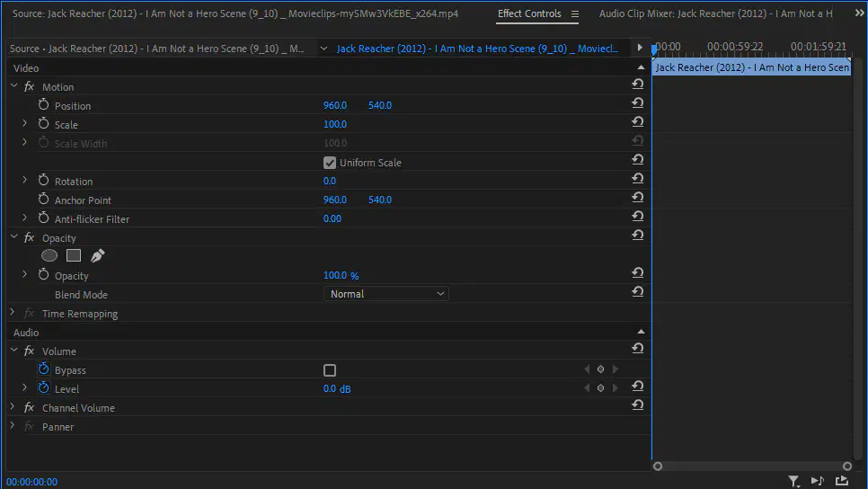
Task: Reset the Scale parameter
Action: pyautogui.click(x=638, y=121)
